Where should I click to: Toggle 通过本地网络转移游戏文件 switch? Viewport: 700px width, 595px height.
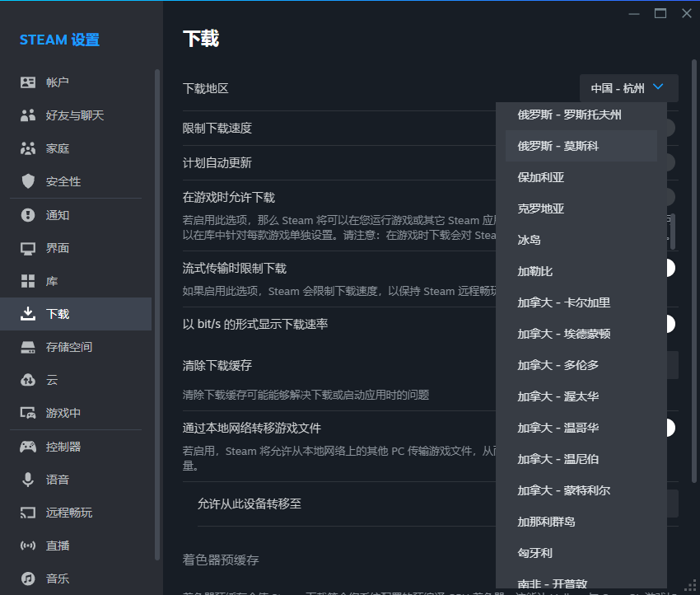pyautogui.click(x=670, y=428)
